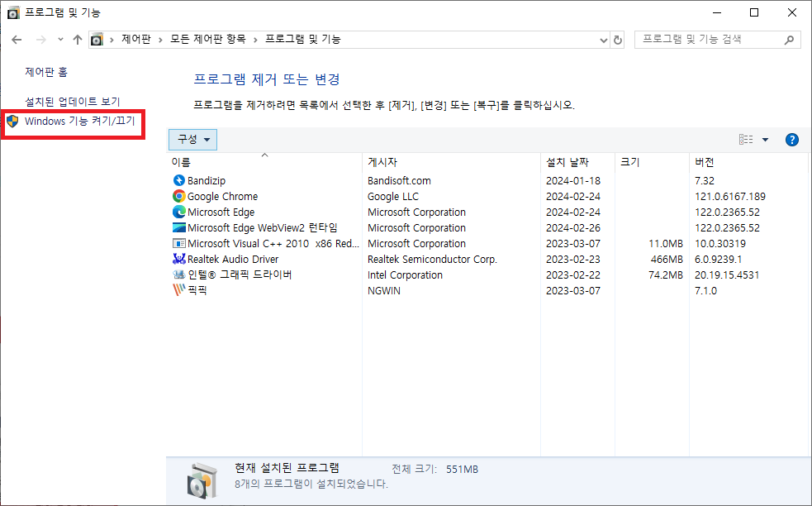Click the search magnifier icon
Image resolution: width=812 pixels, height=506 pixels.
point(789,40)
